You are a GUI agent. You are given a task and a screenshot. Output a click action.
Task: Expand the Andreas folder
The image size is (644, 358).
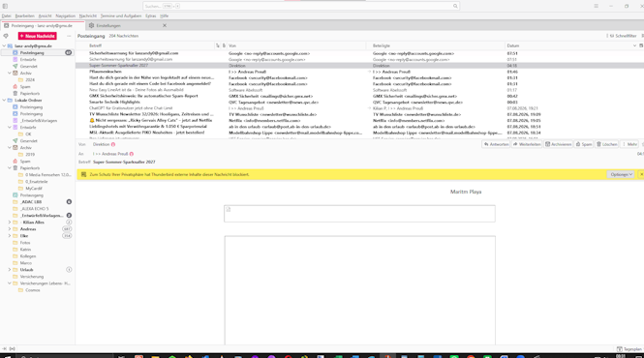pyautogui.click(x=10, y=229)
